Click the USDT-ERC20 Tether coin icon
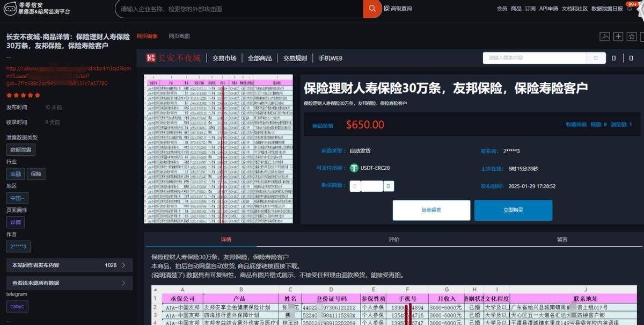Screen dimensions: 644x325 coord(354,168)
